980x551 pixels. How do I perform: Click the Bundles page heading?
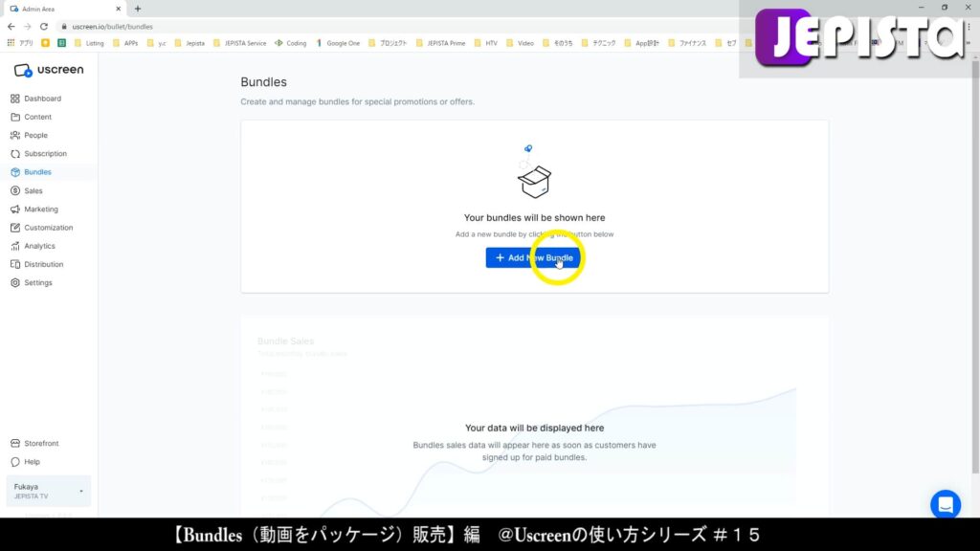[263, 82]
